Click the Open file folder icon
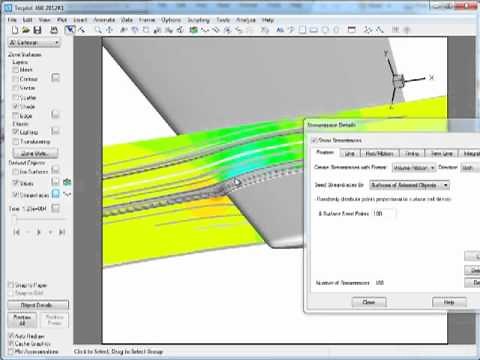This screenshot has height=360, width=480. 26,30
